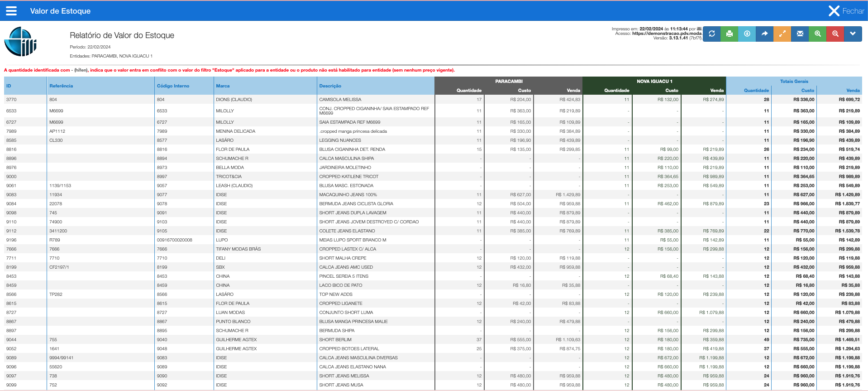Click the share arrow icon
This screenshot has width=868, height=391.
(x=764, y=34)
